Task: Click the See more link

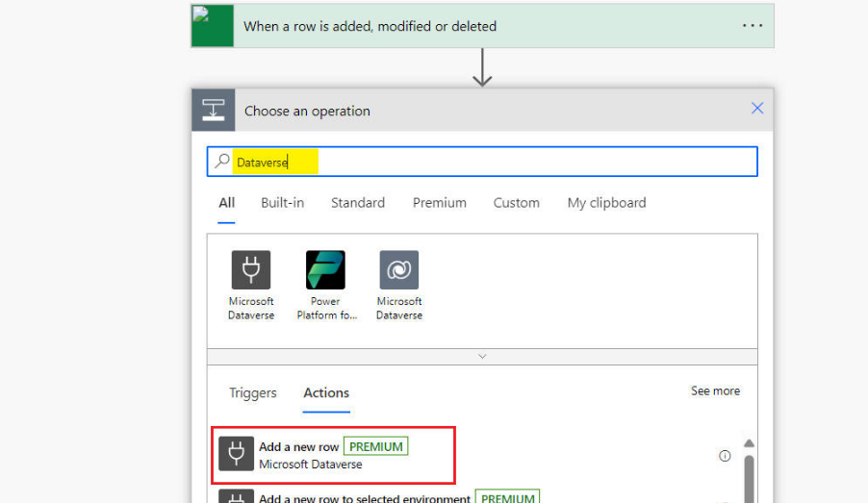Action: point(715,391)
